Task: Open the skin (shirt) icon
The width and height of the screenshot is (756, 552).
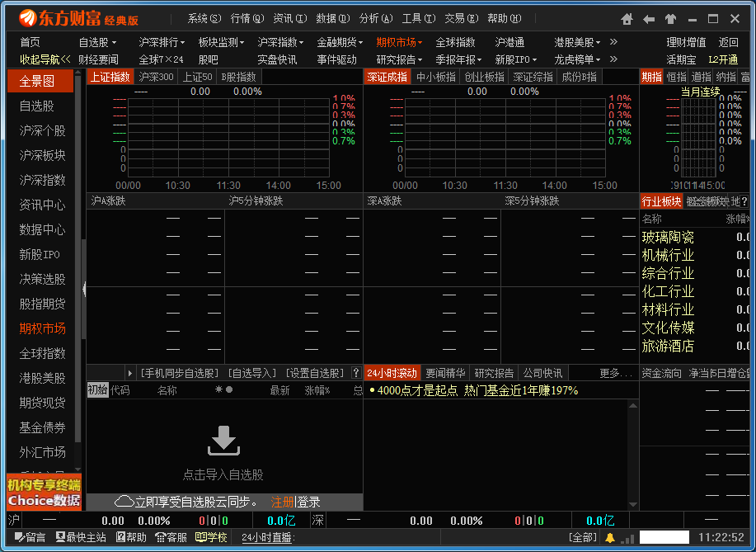Action: click(x=670, y=19)
